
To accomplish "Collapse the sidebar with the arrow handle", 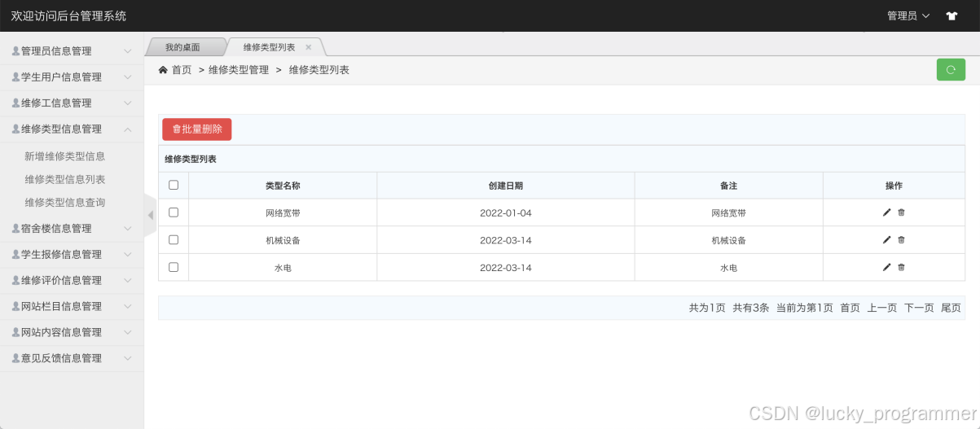I will (x=150, y=215).
